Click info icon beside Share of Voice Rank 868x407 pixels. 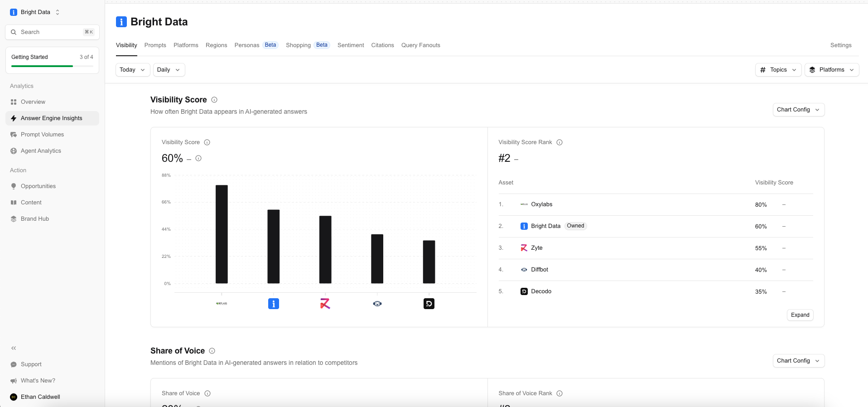tap(559, 393)
